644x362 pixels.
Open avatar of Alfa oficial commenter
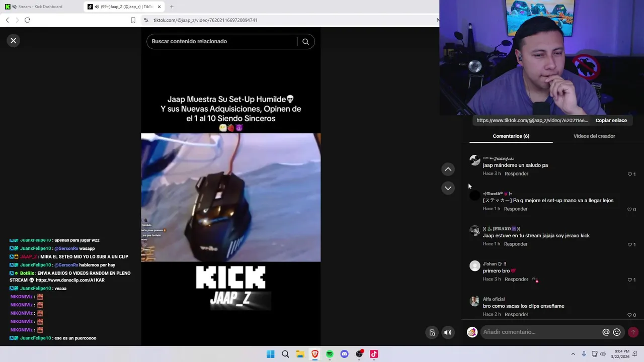pyautogui.click(x=475, y=301)
